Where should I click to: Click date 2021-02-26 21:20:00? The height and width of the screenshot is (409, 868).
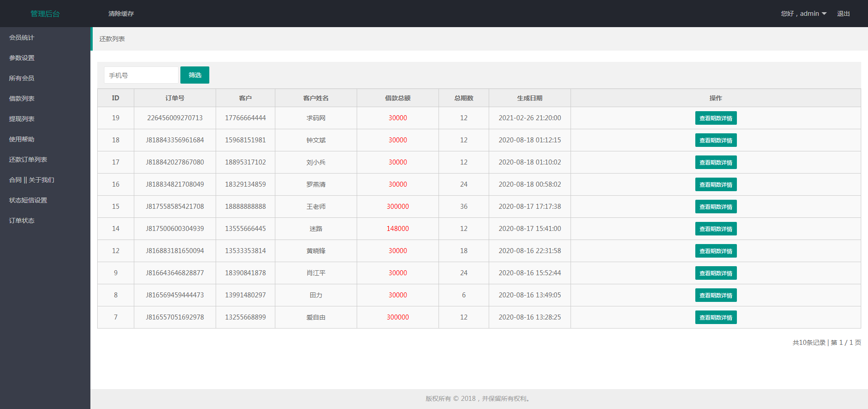pos(530,118)
